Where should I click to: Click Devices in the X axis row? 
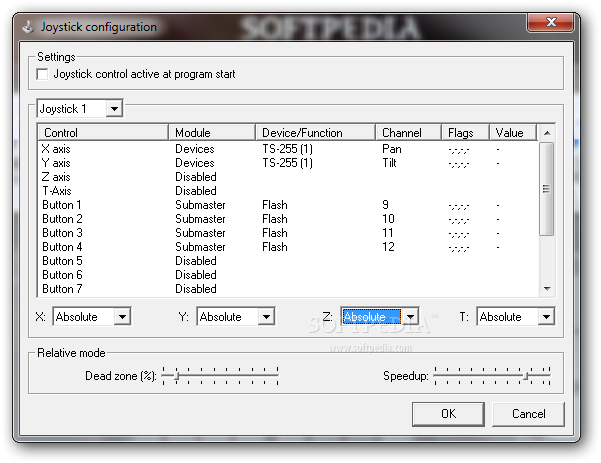pos(195,149)
